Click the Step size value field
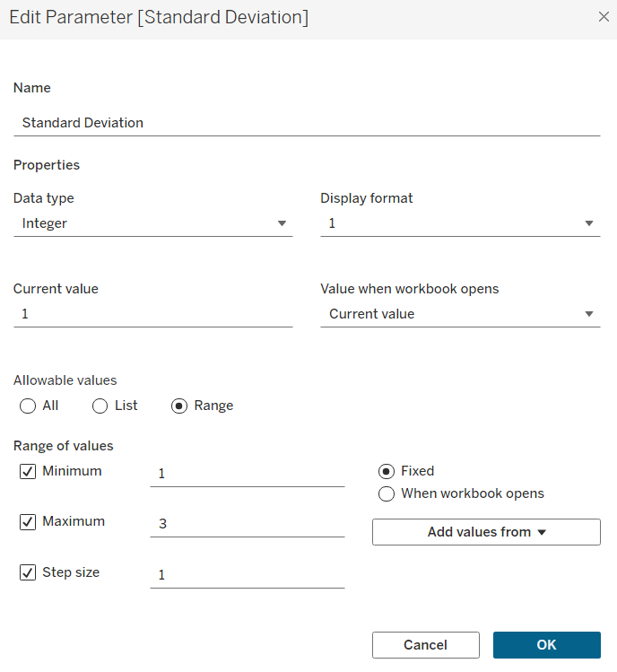The height and width of the screenshot is (672, 617). click(x=247, y=575)
